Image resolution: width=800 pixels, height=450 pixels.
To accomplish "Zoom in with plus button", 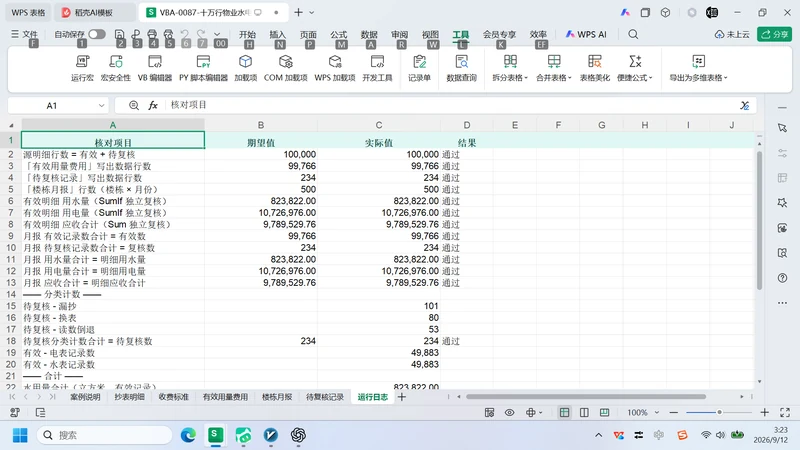I will [x=764, y=412].
